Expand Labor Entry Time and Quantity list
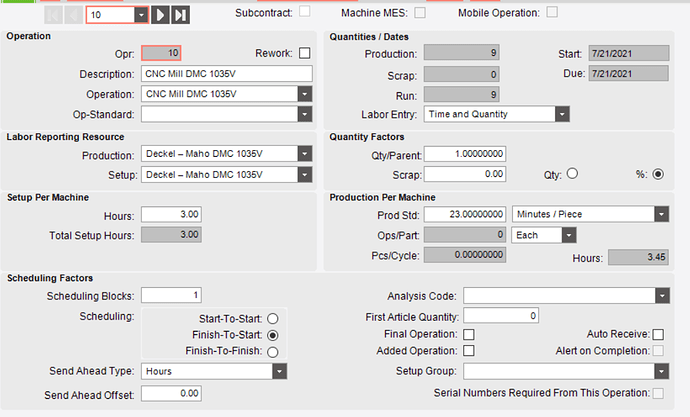Image resolution: width=690 pixels, height=417 pixels. coord(562,114)
